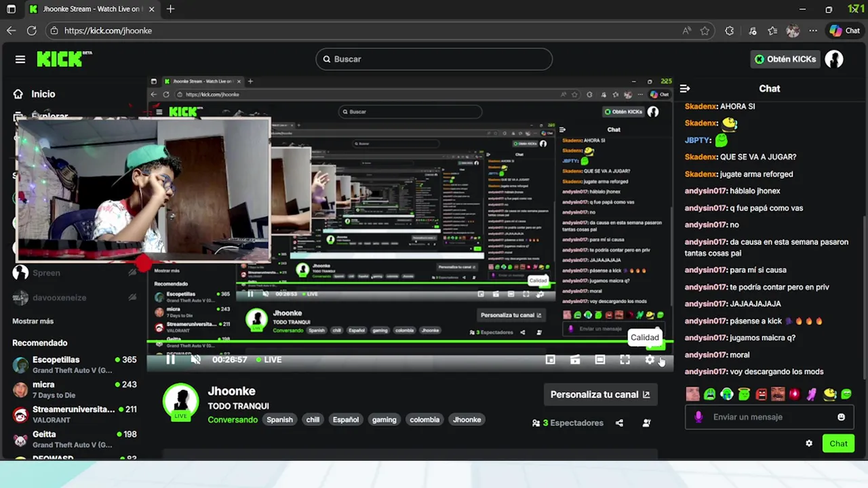868x488 pixels.
Task: Go to Inicio in sidebar
Action: [x=34, y=94]
